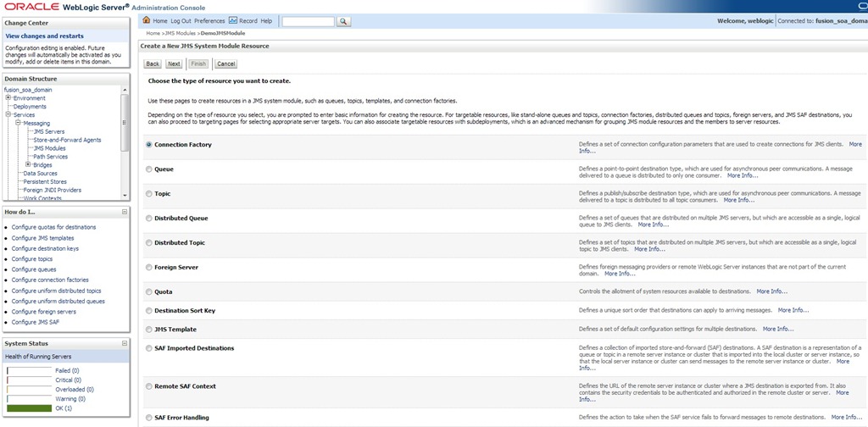Collapse the How do I panel
868x427 pixels.
coord(125,211)
